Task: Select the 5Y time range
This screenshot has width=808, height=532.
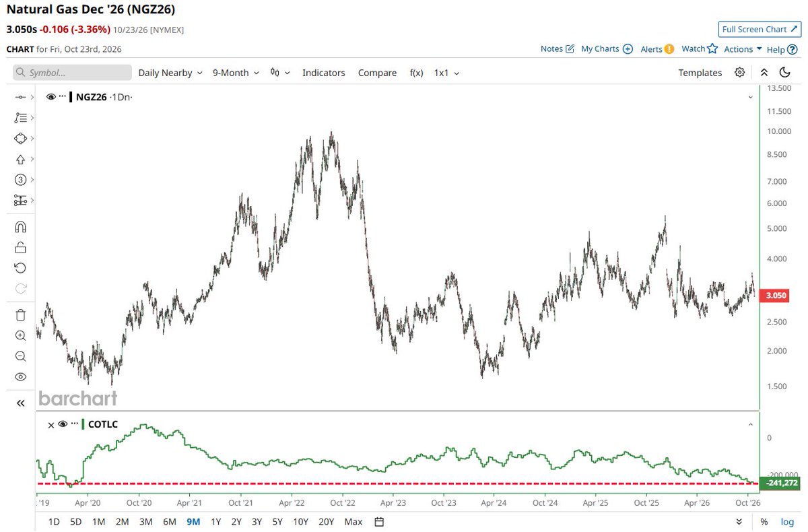Action: point(277,522)
